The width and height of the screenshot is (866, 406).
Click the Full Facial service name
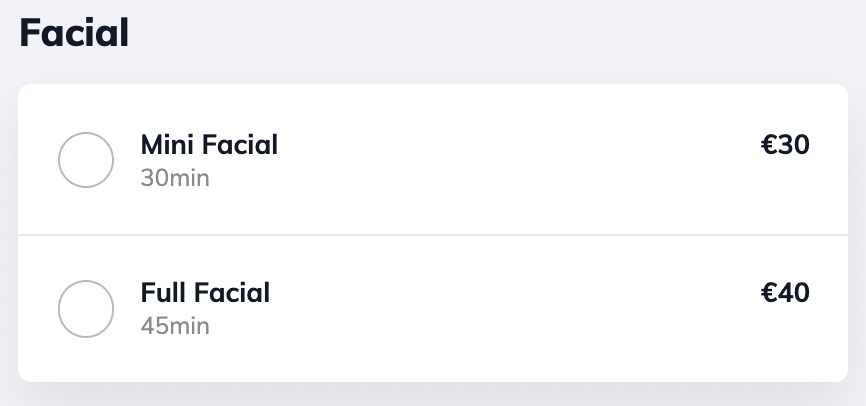tap(205, 293)
